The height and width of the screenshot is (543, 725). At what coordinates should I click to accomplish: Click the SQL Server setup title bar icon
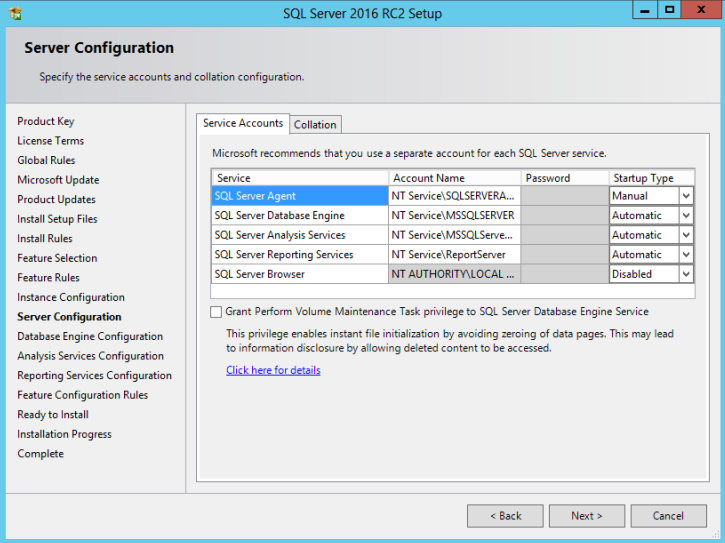[15, 13]
